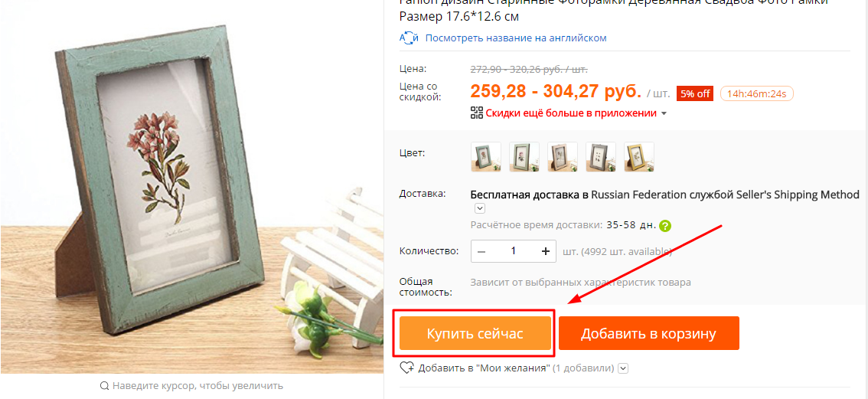Open the wishlist dropdown arrow
868x399 pixels.
623,368
